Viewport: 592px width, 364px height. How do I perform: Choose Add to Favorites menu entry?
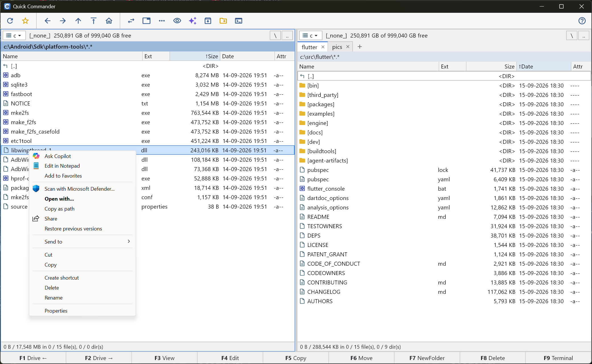82,176
